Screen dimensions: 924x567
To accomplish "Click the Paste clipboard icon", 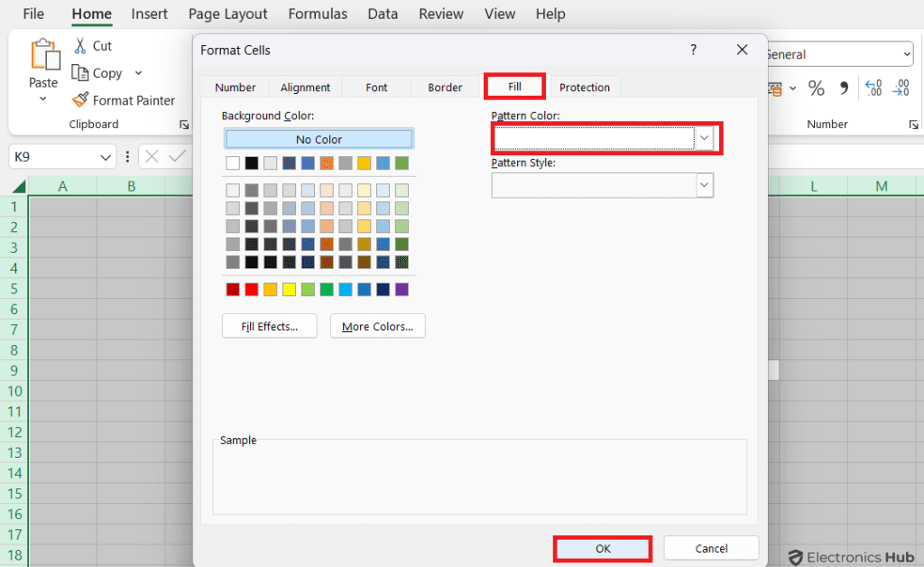I will [x=43, y=56].
